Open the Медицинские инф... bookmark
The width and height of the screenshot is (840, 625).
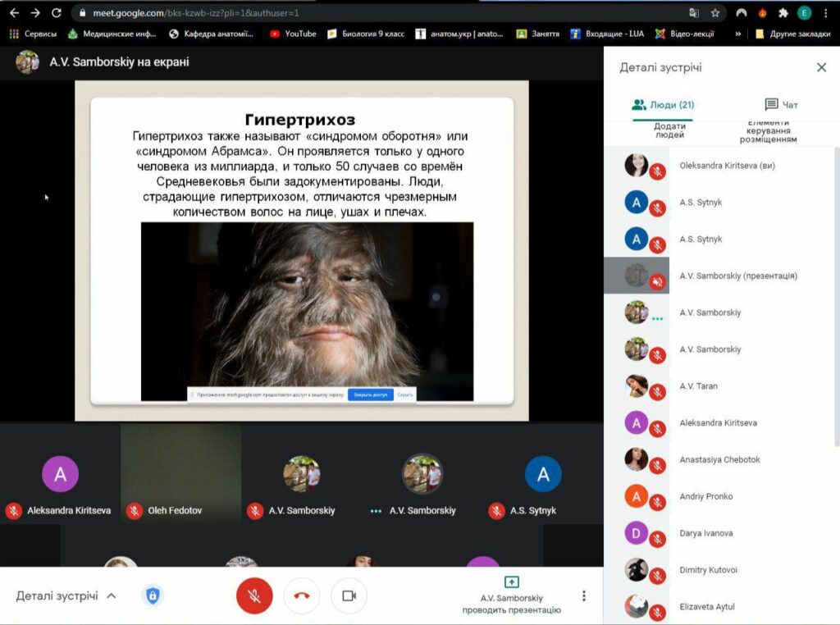(112, 34)
